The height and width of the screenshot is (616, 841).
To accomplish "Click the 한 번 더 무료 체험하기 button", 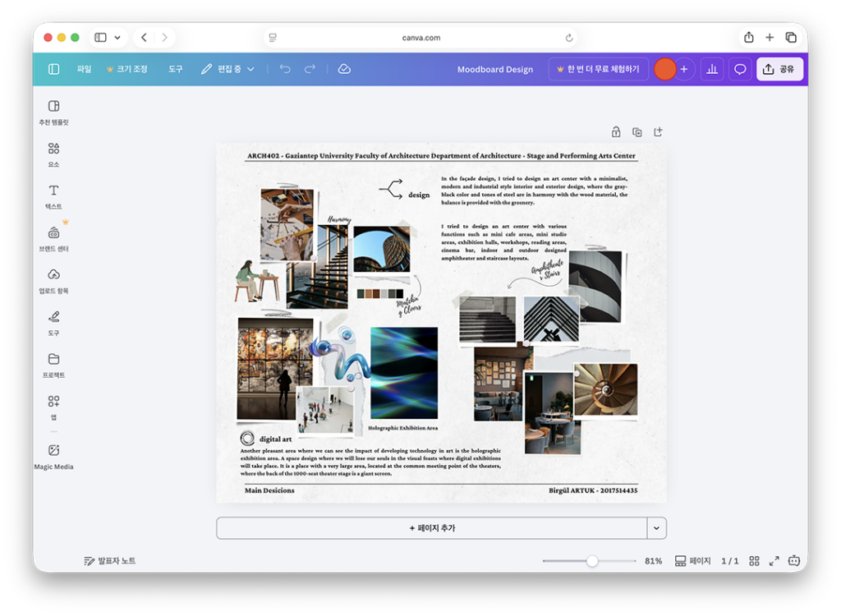I will pos(599,69).
